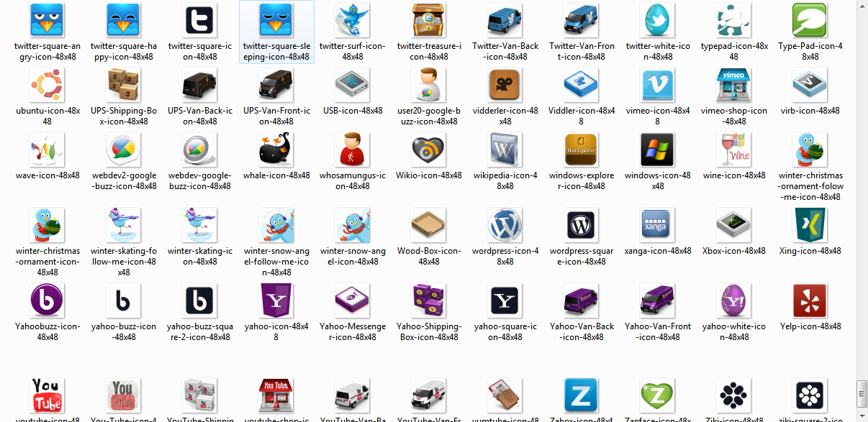Image resolution: width=868 pixels, height=422 pixels.
Task: Select the red Yelp icon
Action: 810,301
